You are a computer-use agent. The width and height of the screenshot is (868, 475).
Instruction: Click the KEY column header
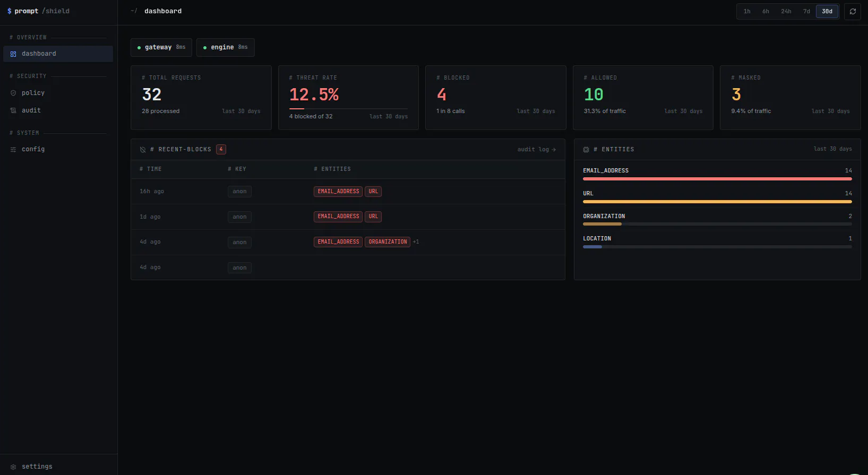pos(237,169)
